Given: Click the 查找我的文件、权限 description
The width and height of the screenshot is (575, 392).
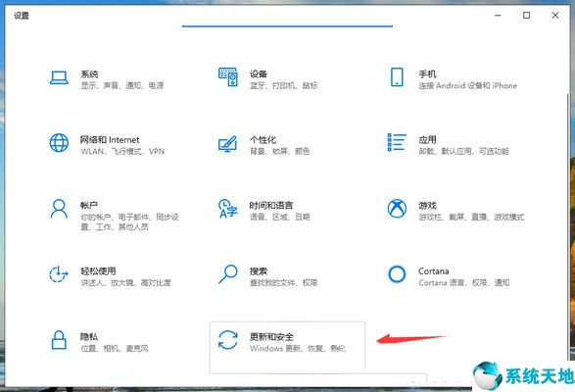Looking at the screenshot, I should (x=283, y=282).
